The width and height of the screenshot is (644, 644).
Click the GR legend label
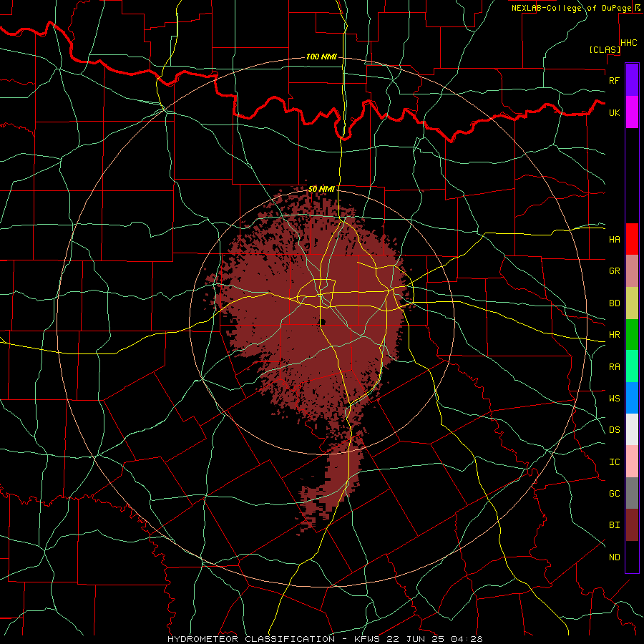click(x=614, y=271)
